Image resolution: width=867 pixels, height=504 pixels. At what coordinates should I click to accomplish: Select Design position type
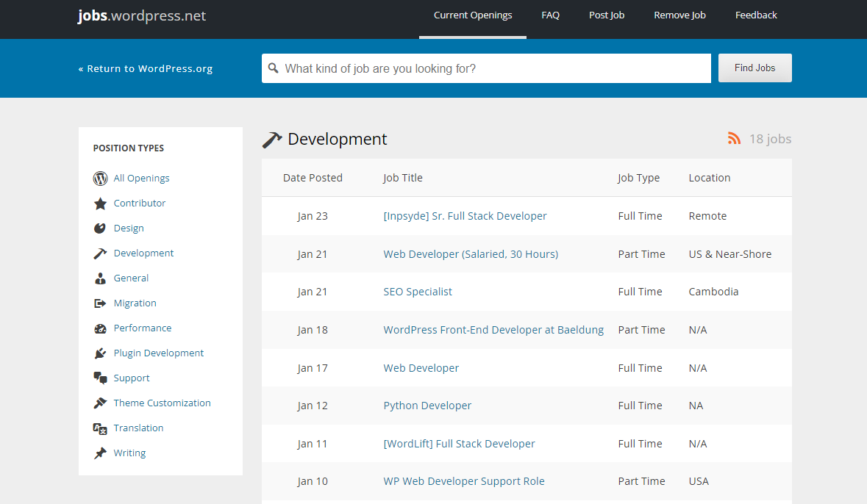click(128, 228)
